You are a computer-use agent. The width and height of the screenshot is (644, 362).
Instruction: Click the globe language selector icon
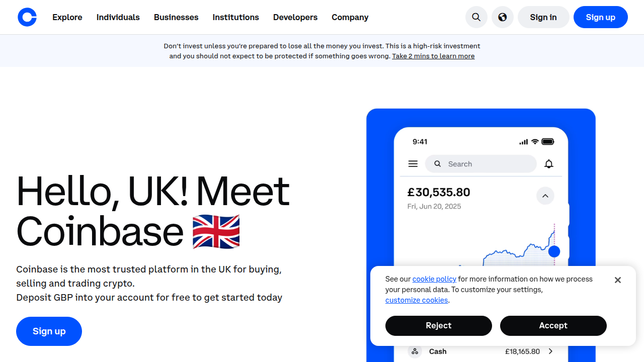click(x=502, y=17)
